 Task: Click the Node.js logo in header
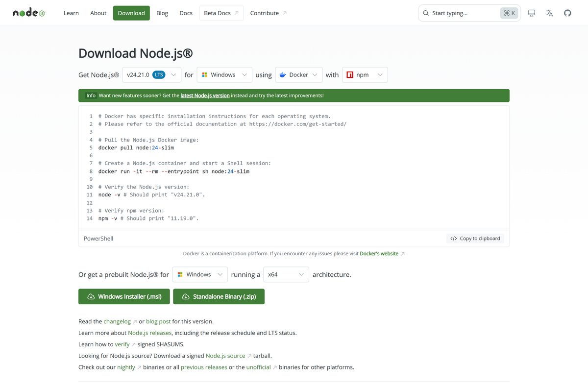click(x=29, y=13)
